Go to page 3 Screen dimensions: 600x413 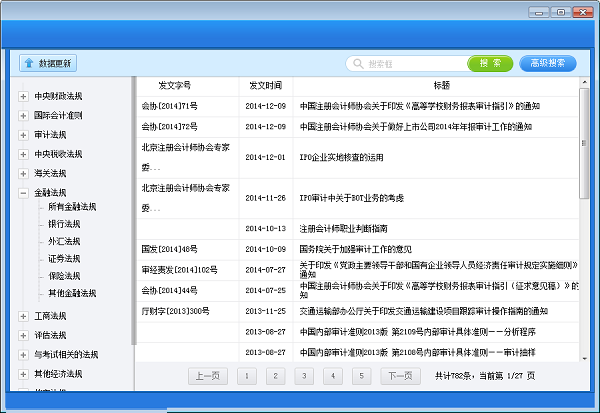coord(304,376)
